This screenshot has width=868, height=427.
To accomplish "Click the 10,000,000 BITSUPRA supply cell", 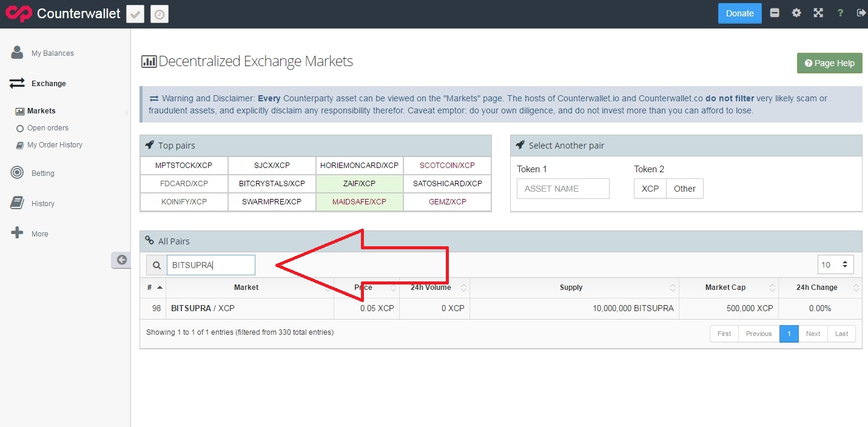I will click(x=574, y=308).
